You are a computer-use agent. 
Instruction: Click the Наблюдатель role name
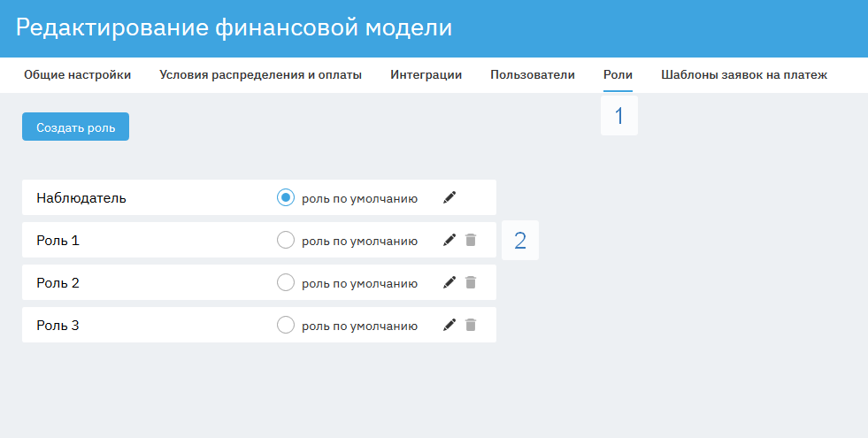pyautogui.click(x=81, y=198)
